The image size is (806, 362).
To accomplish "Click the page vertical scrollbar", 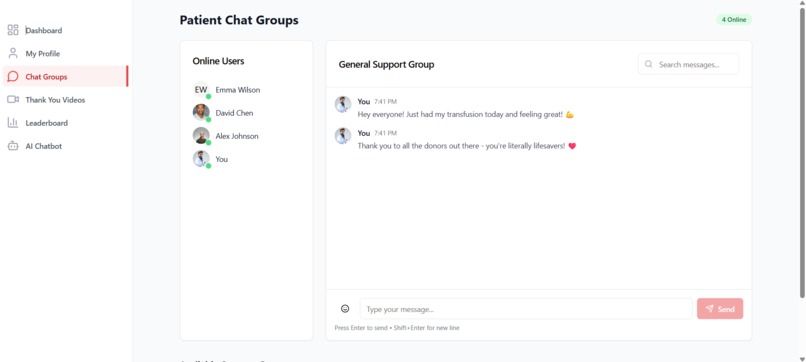I will coord(802,153).
